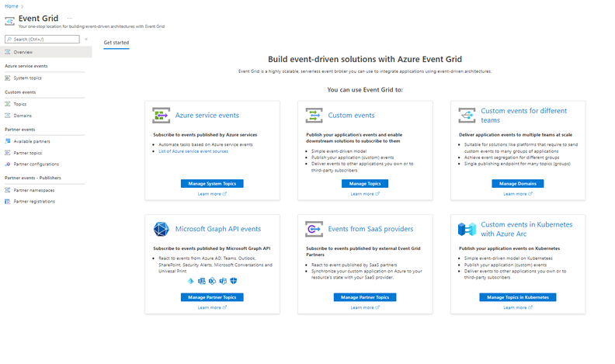Click Manage Partner Topics in Graph API card

(x=212, y=297)
